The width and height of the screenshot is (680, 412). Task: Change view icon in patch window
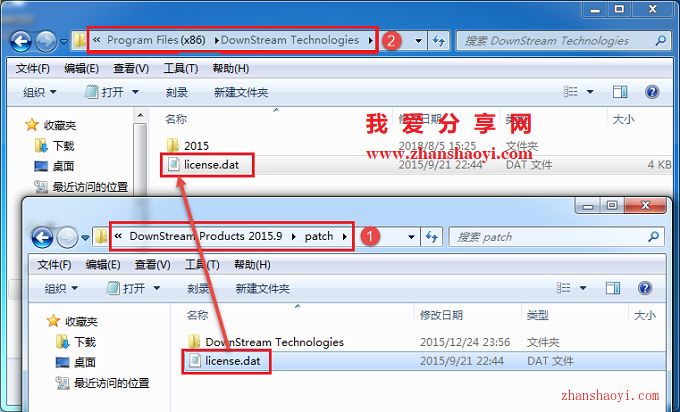[x=564, y=288]
